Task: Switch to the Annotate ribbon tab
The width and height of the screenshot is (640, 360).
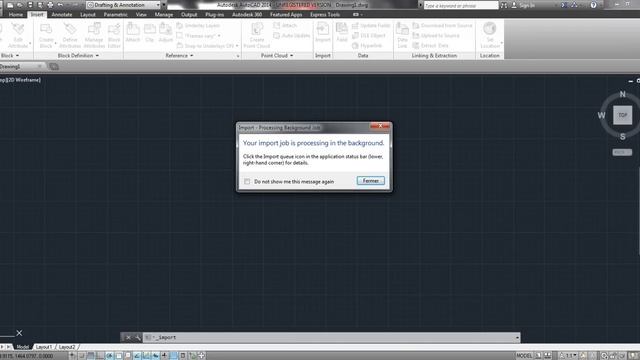Action: [x=62, y=14]
